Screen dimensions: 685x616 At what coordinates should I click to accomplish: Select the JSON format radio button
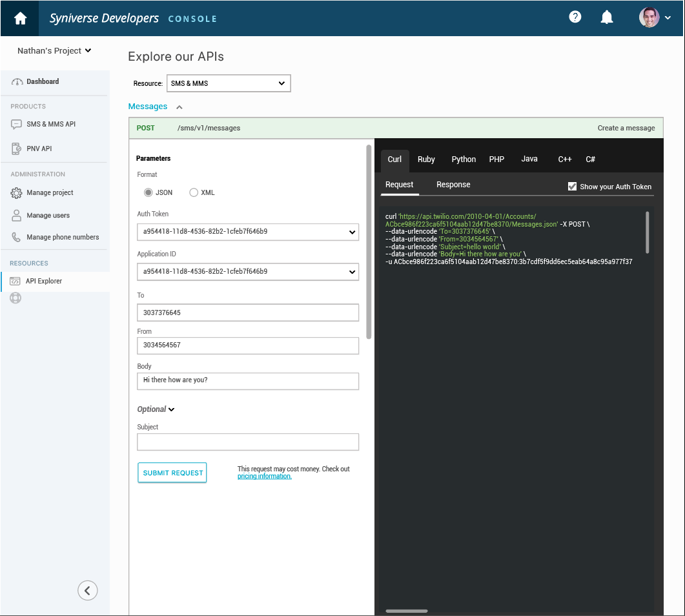tap(148, 192)
